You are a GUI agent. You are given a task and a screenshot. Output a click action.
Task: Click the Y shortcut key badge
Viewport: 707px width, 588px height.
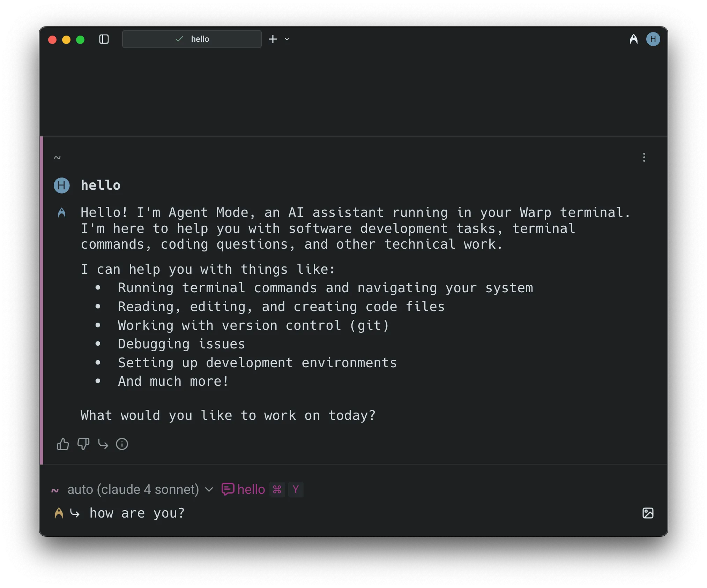[x=296, y=489]
